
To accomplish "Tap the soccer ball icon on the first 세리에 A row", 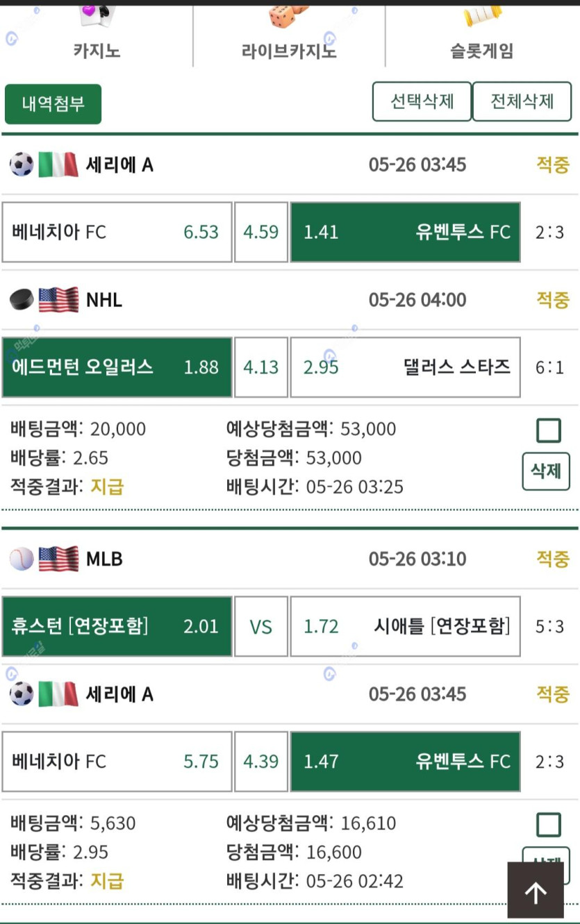I will 22,165.
